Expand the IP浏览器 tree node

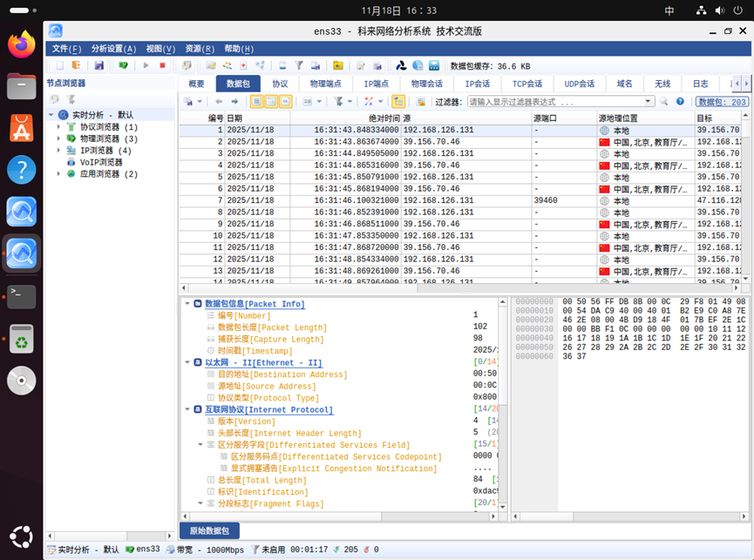tap(59, 151)
